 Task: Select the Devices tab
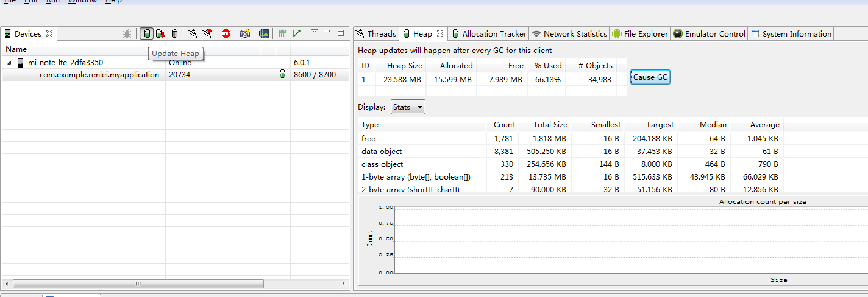pyautogui.click(x=28, y=33)
